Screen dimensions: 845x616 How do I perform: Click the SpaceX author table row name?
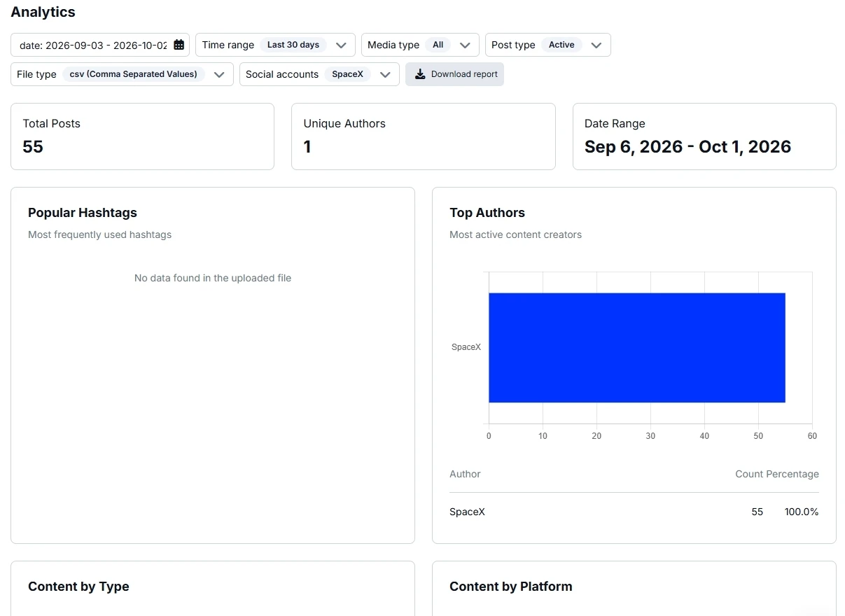[467, 512]
